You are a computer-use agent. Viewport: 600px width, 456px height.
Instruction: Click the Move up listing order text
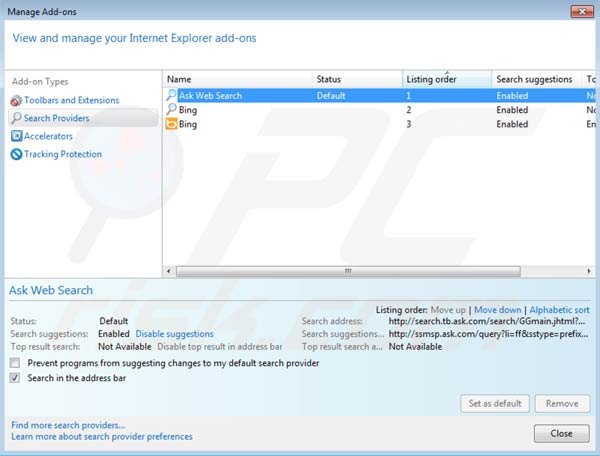pos(448,310)
